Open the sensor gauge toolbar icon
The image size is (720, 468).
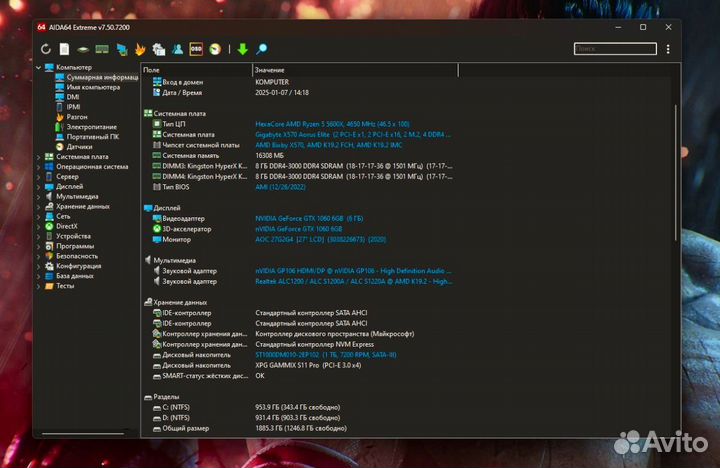pos(215,49)
